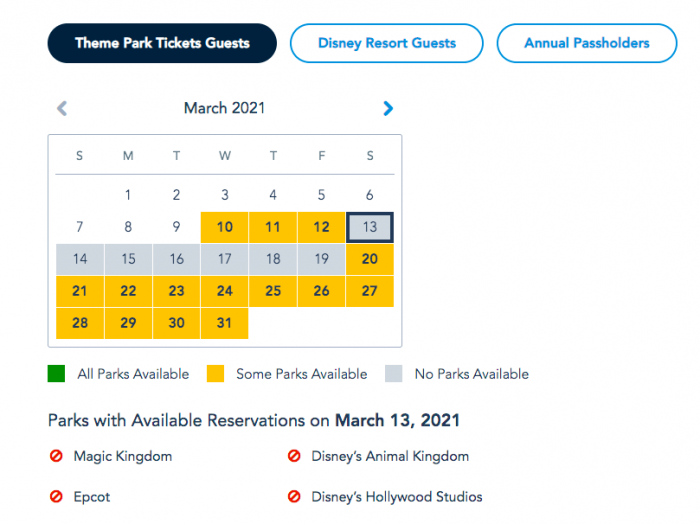Go to the previous month arrow
This screenshot has height=524, width=700.
pyautogui.click(x=62, y=108)
